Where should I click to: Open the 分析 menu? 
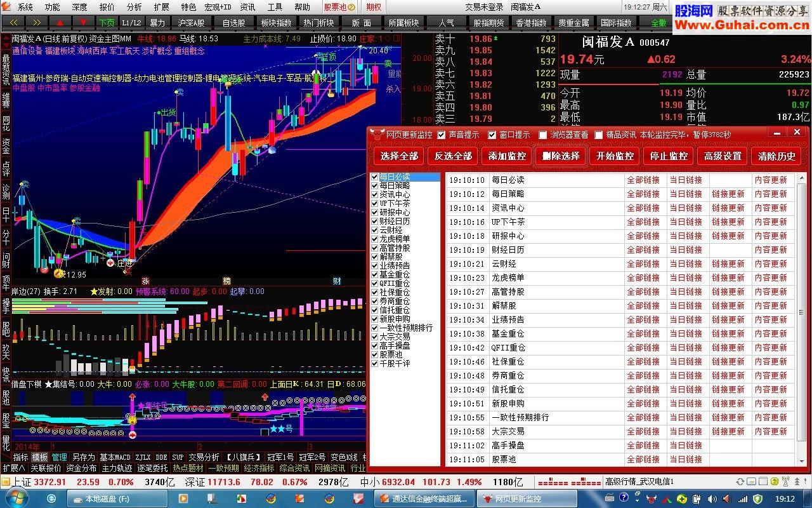[x=134, y=7]
